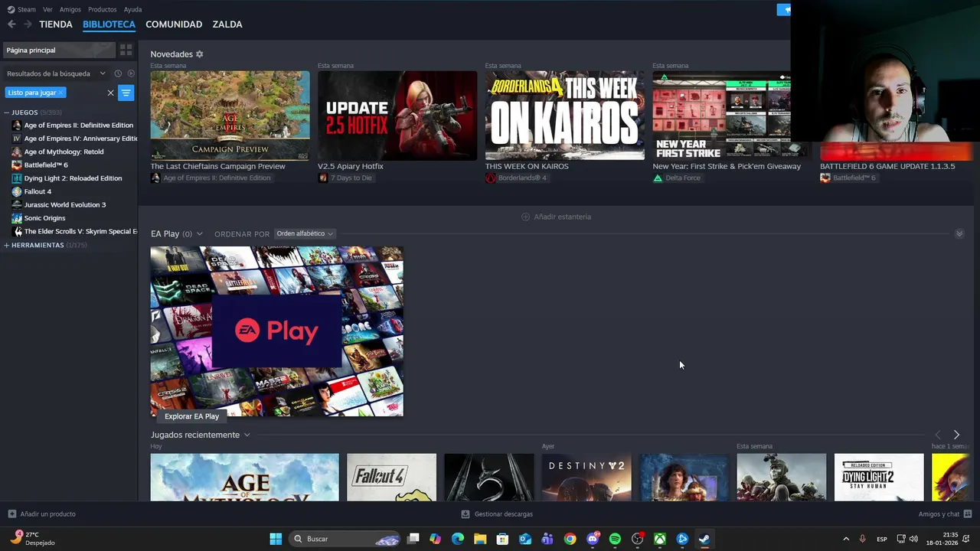The height and width of the screenshot is (551, 980).
Task: Go forward with the right arrow
Action: click(28, 24)
